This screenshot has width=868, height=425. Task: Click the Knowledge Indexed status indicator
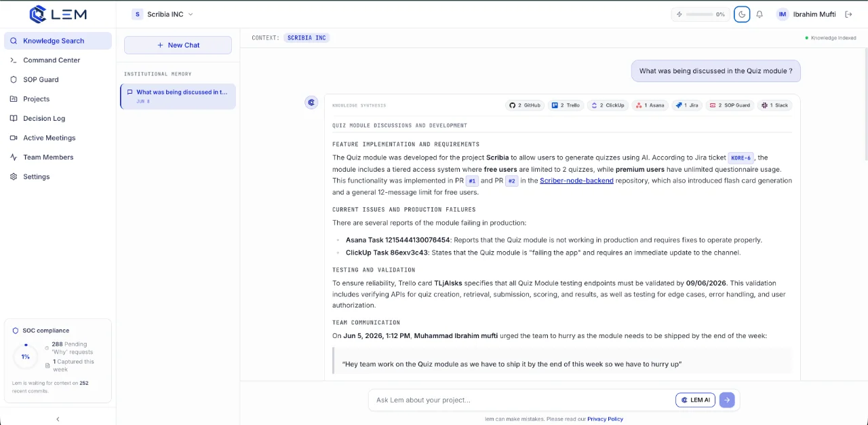coord(831,38)
